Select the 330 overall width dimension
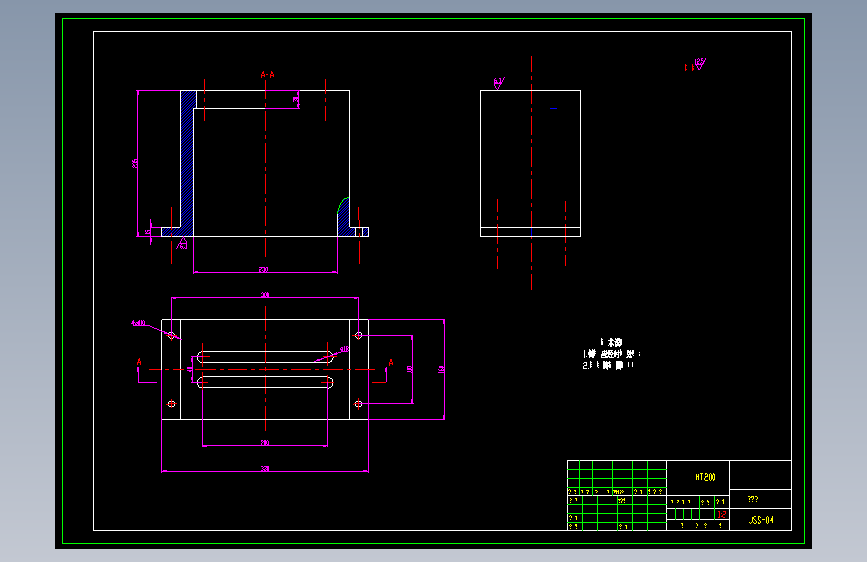The height and width of the screenshot is (562, 867). point(265,469)
